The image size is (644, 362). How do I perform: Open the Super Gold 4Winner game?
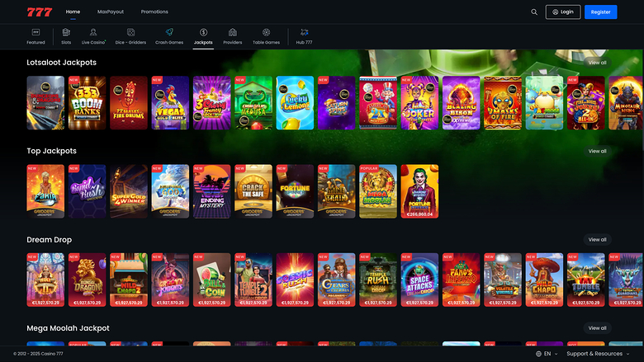129,191
